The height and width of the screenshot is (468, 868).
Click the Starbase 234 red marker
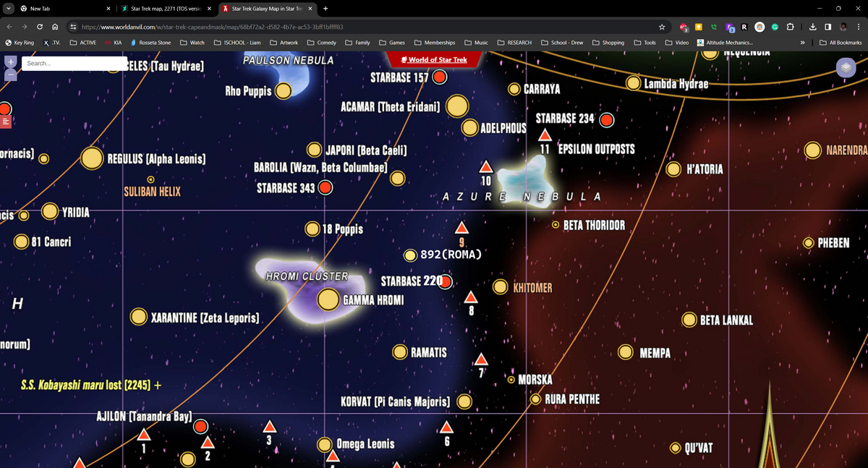click(x=607, y=119)
